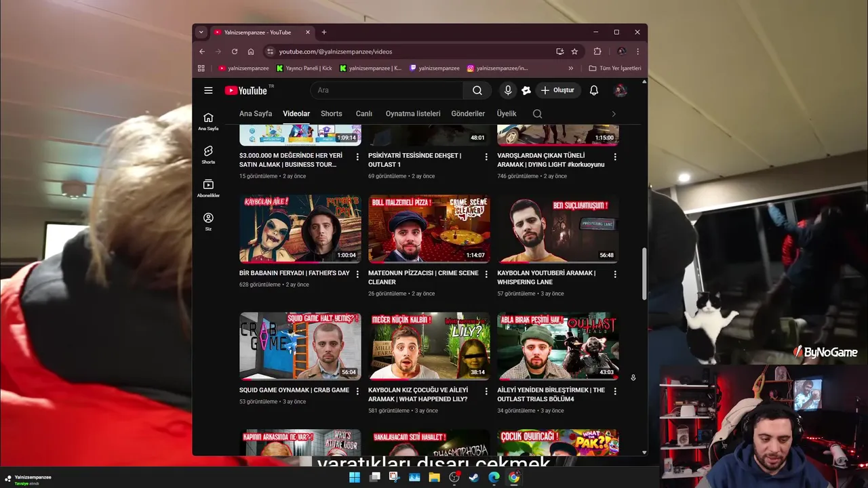Search within channel using the tab-row magnifier
868x488 pixels.
click(x=537, y=114)
